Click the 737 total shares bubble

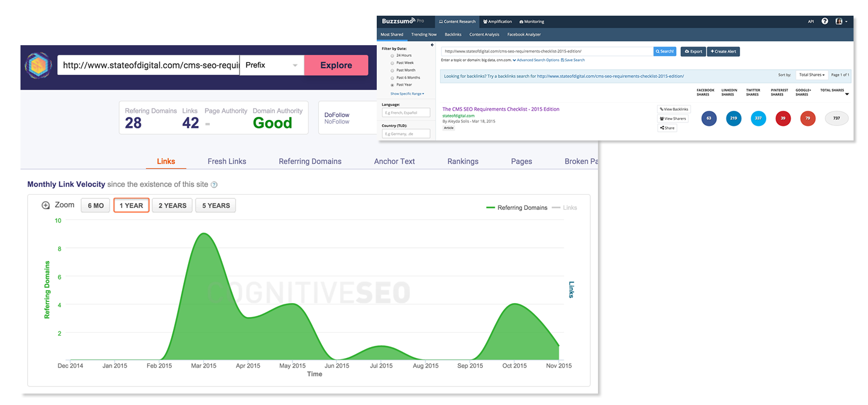point(836,118)
